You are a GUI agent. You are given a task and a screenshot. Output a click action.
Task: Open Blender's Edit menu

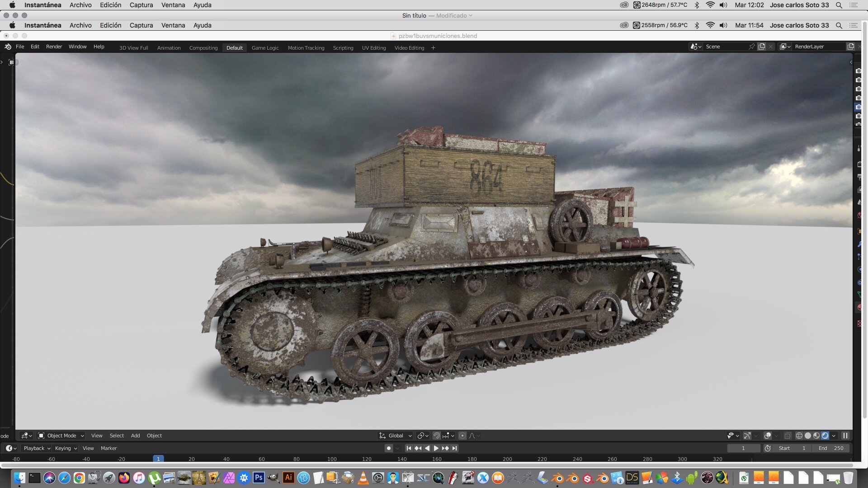point(35,47)
